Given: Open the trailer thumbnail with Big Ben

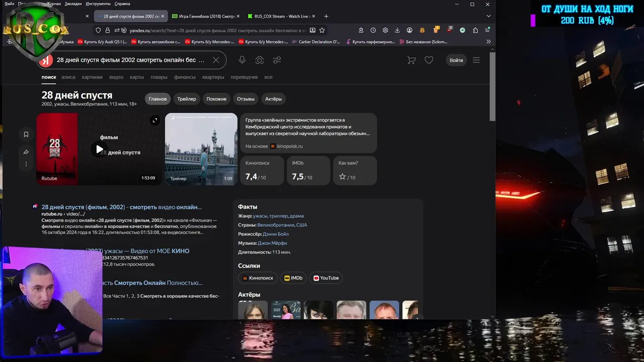Looking at the screenshot, I should pyautogui.click(x=201, y=149).
